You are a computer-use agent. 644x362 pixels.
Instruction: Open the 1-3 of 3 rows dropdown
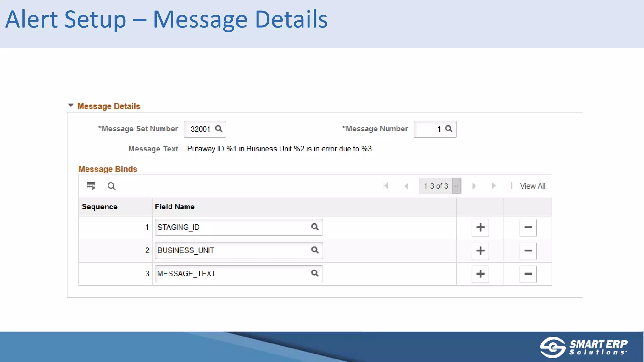tap(440, 186)
